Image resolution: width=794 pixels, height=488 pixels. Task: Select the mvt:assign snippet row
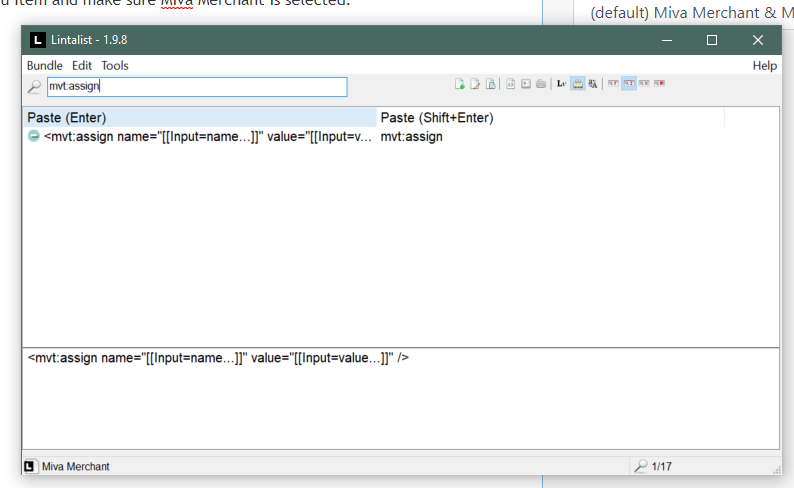200,137
